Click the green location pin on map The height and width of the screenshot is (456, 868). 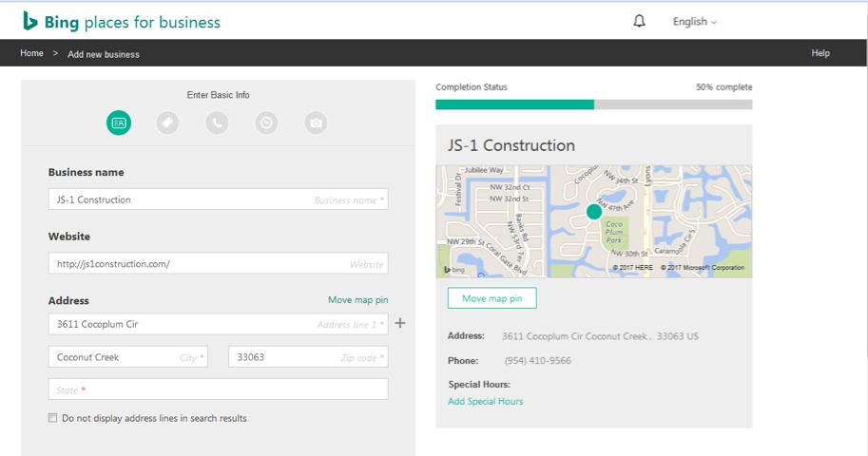(x=594, y=212)
